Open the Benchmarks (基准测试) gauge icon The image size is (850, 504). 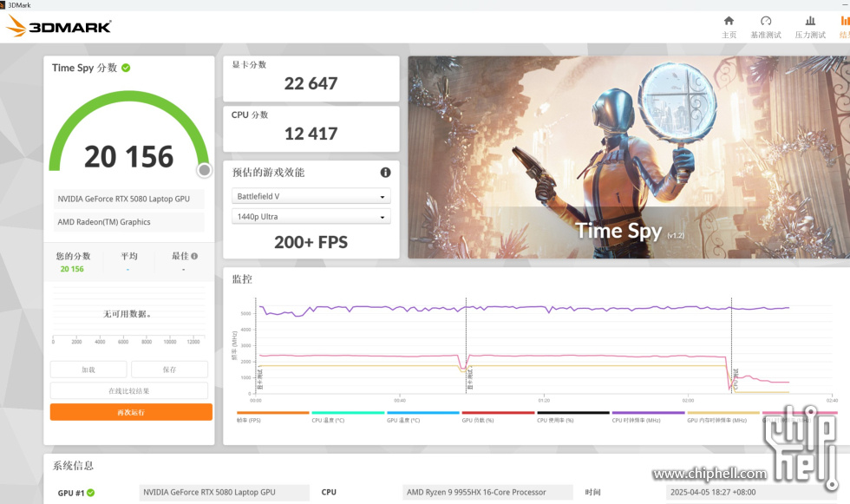tap(766, 21)
